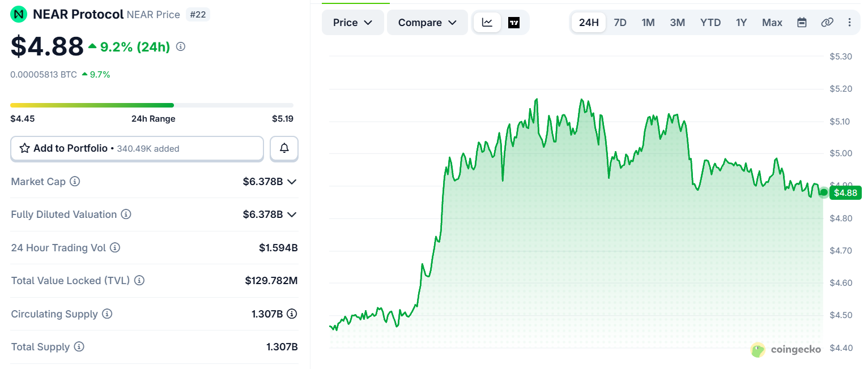Click the CoinGecko gecko logo
Image resolution: width=868 pixels, height=369 pixels.
(x=758, y=350)
